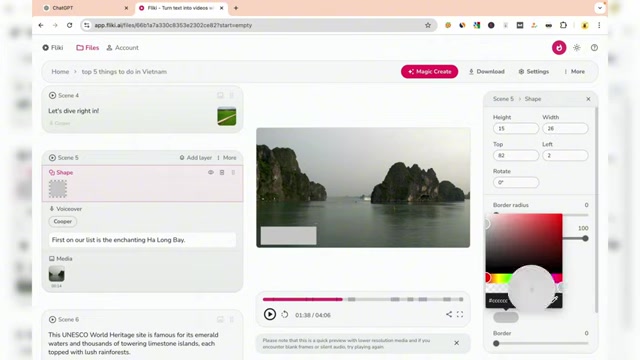
Task: Click the Left position input field
Action: pyautogui.click(x=565, y=155)
